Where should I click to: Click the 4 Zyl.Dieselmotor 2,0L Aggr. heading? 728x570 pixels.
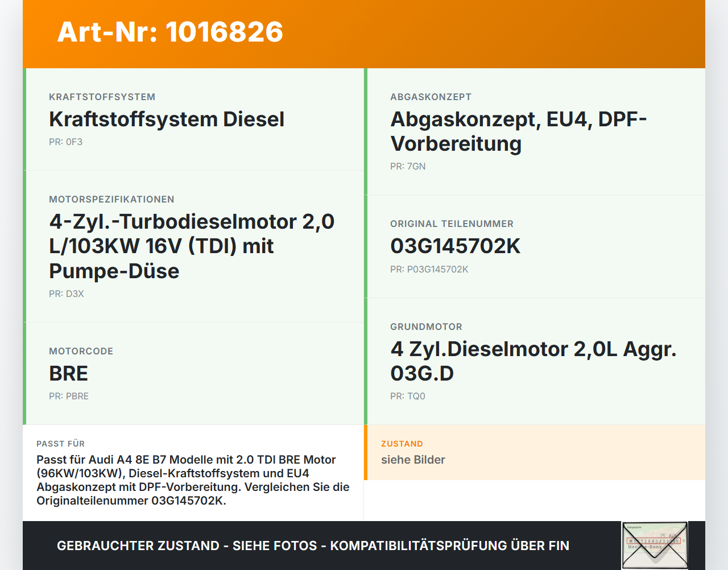click(533, 361)
